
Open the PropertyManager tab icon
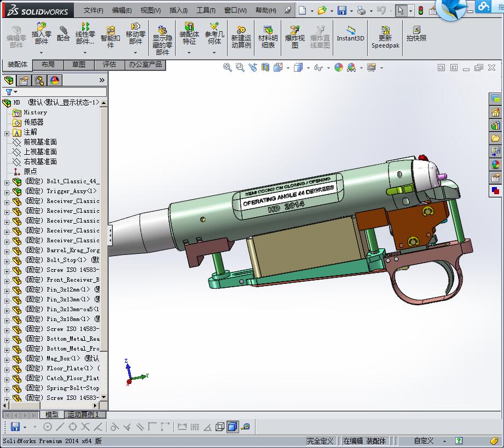coord(24,80)
